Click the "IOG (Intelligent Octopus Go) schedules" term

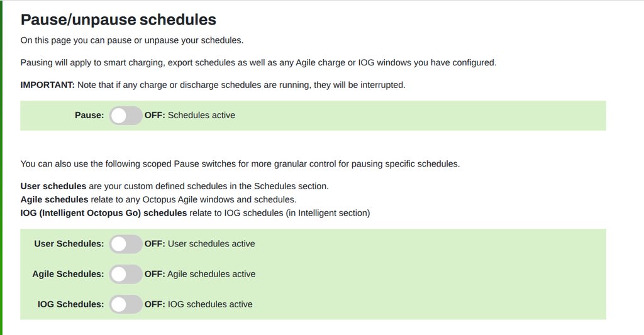(104, 213)
